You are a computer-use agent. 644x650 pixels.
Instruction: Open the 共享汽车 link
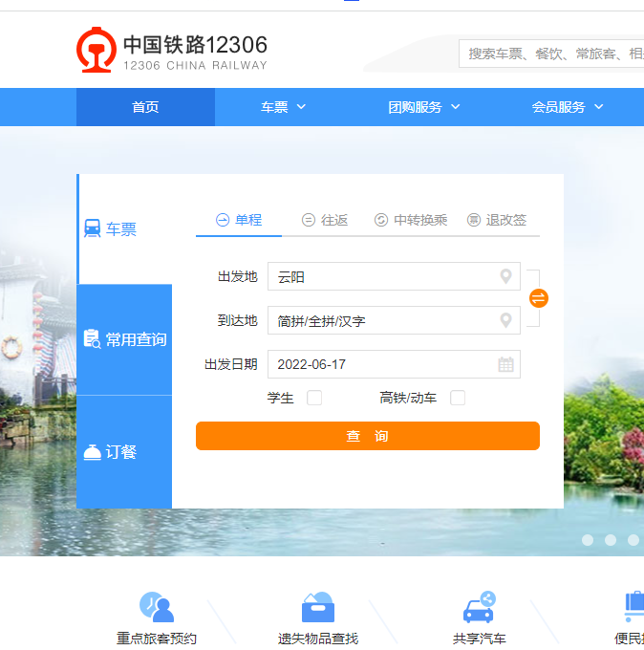coord(479,638)
